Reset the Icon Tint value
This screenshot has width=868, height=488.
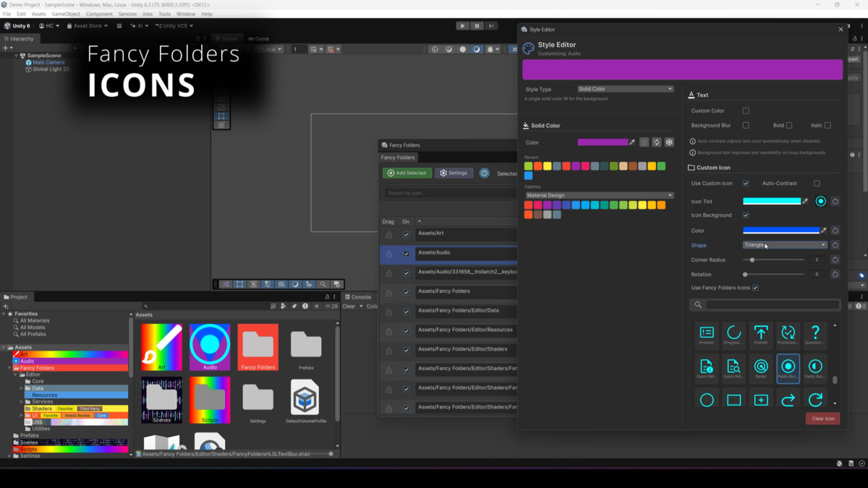(835, 201)
